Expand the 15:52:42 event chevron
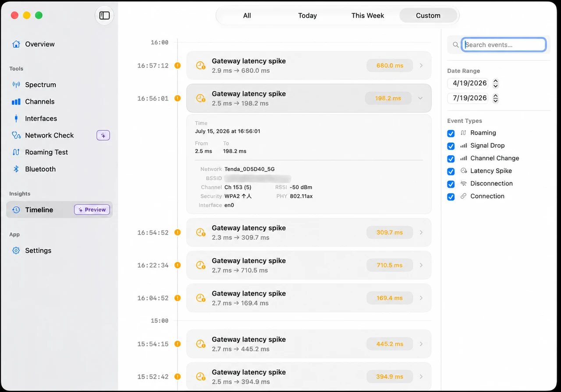The height and width of the screenshot is (392, 561). 421,377
